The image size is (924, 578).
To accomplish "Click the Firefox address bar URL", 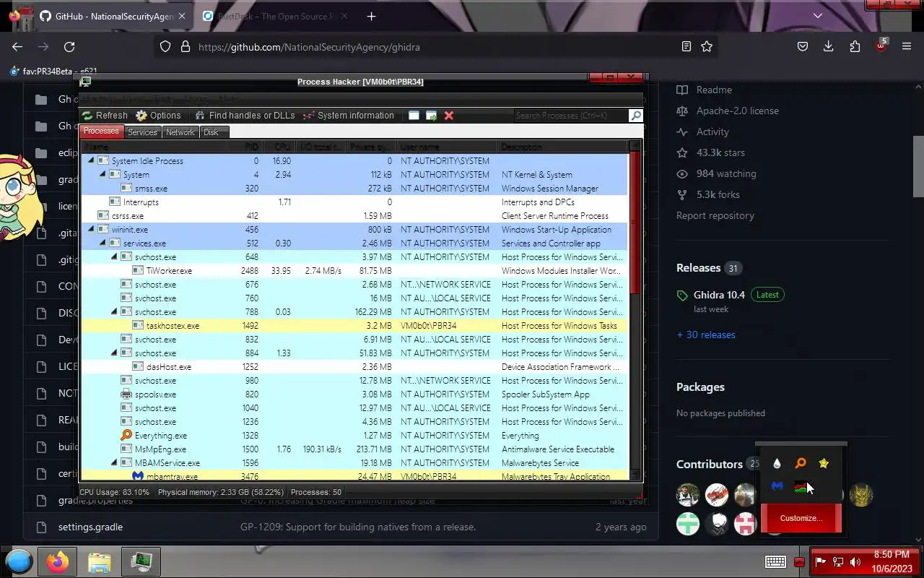I will pos(309,47).
